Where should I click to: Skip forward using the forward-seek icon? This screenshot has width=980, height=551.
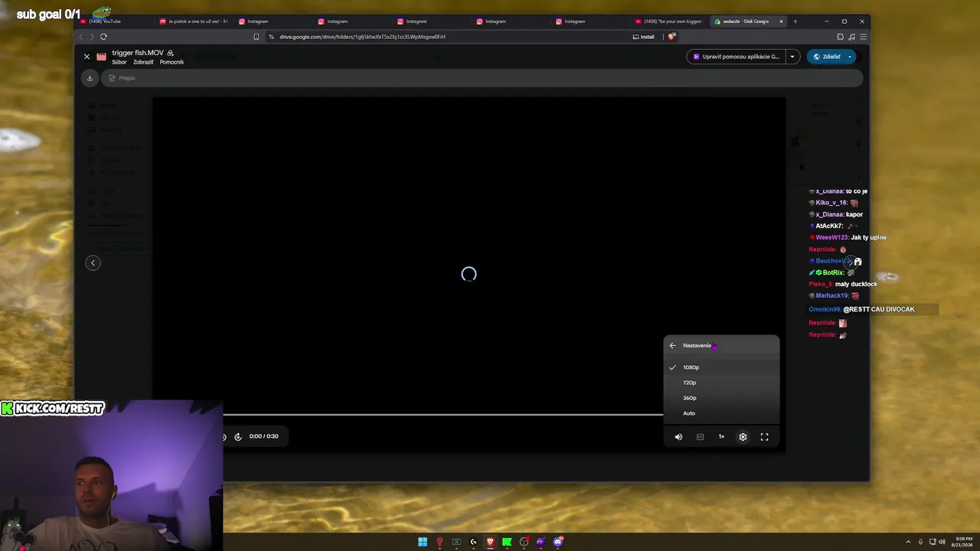(x=238, y=437)
